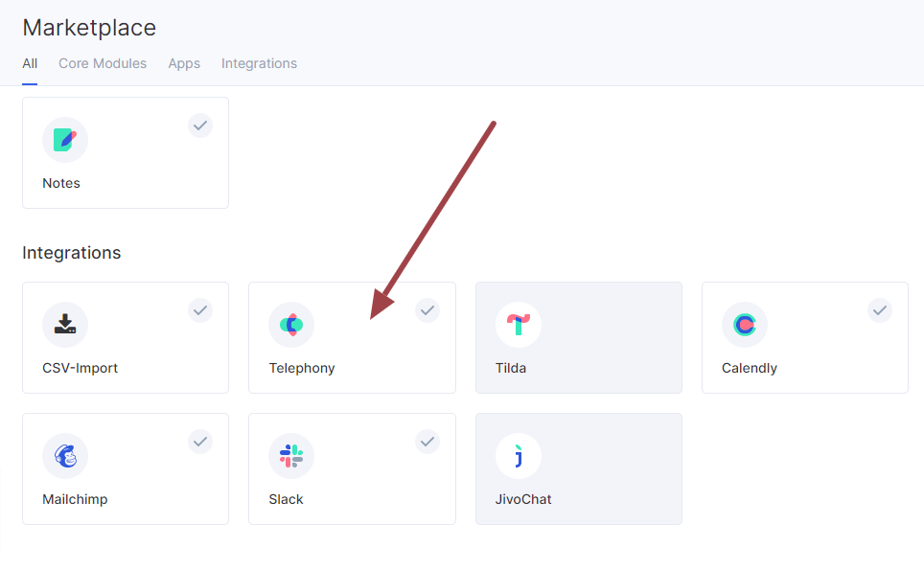
Task: Select the All tab
Action: click(30, 63)
